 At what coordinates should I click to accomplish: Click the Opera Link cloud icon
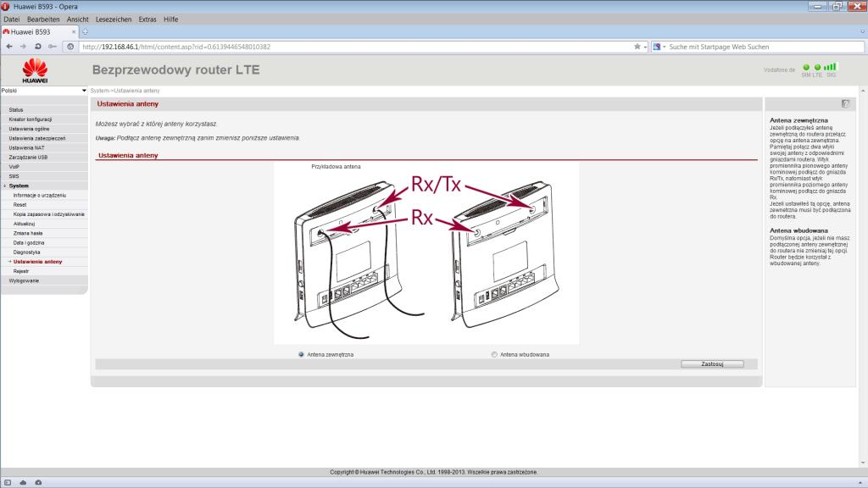[23, 482]
